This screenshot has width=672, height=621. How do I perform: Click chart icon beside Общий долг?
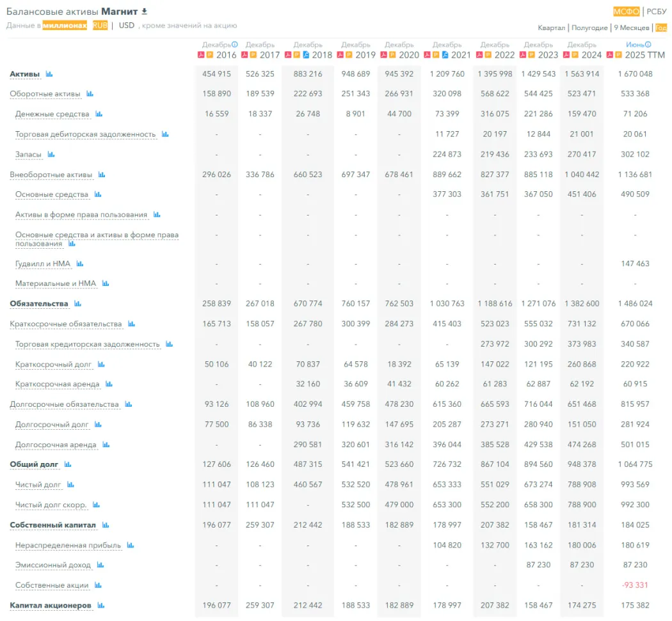pyautogui.click(x=68, y=464)
